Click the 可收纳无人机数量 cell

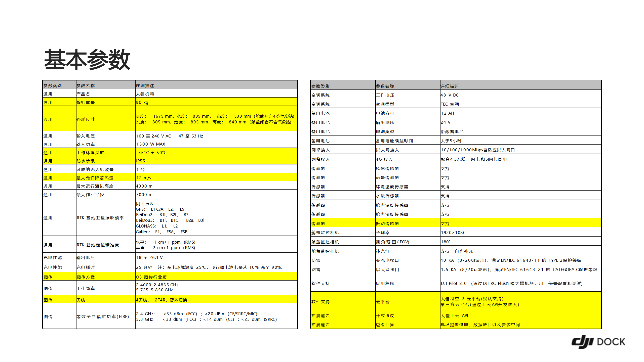(105, 169)
